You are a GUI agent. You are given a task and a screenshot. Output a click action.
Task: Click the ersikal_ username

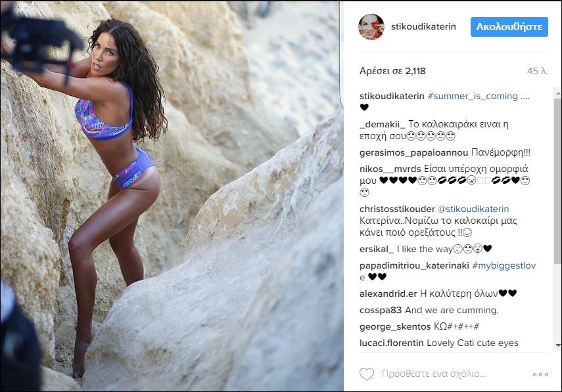pyautogui.click(x=377, y=249)
